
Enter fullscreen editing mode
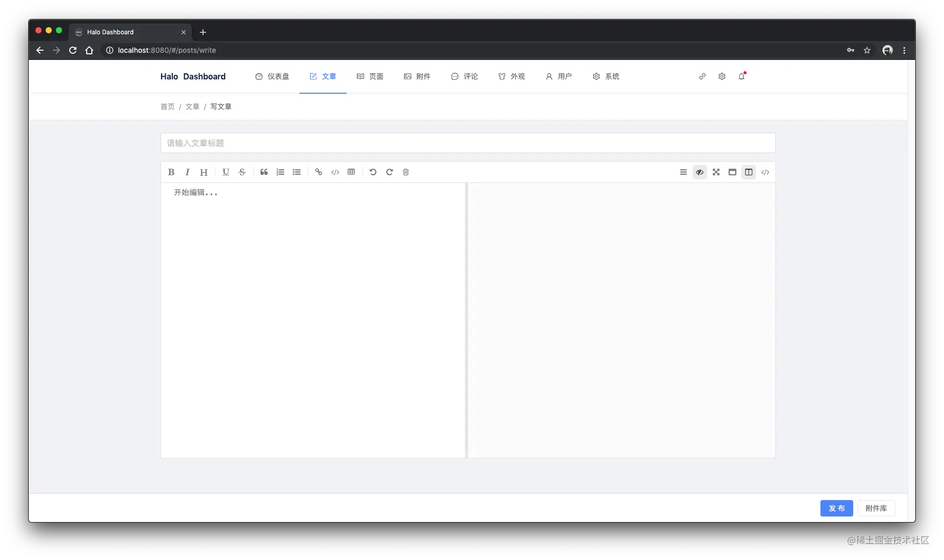pos(716,172)
